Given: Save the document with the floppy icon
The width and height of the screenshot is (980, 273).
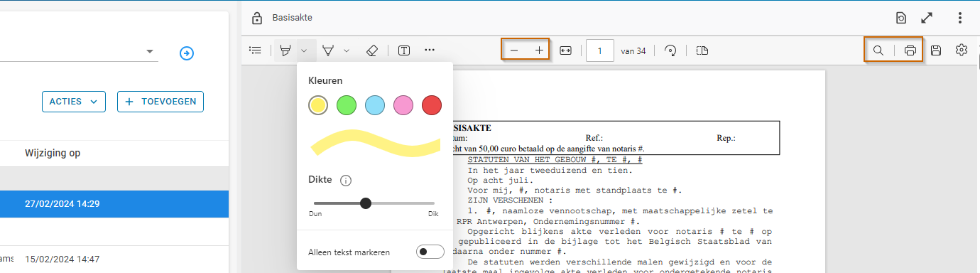Looking at the screenshot, I should point(936,50).
